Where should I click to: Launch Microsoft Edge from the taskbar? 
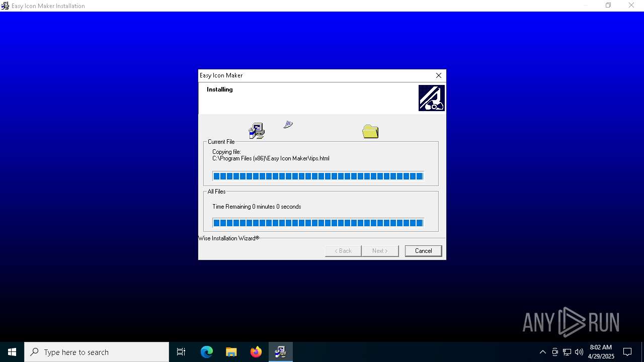(x=207, y=352)
